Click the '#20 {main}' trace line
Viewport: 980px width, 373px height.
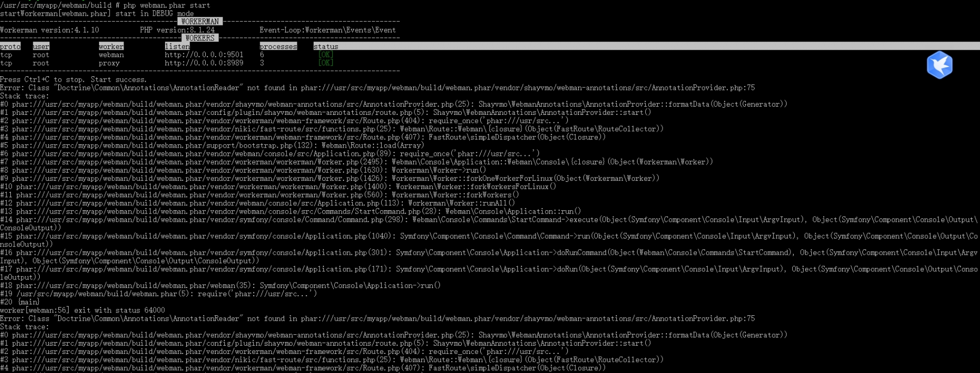20,302
